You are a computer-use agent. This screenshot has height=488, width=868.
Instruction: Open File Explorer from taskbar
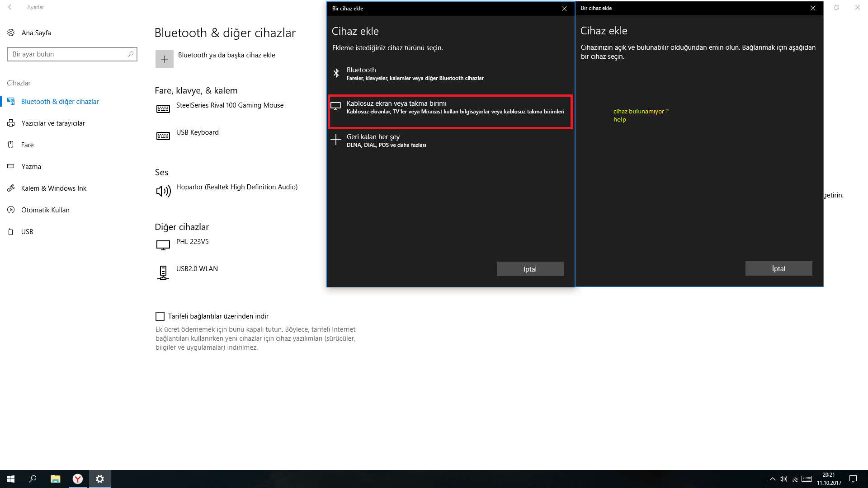coord(55,479)
